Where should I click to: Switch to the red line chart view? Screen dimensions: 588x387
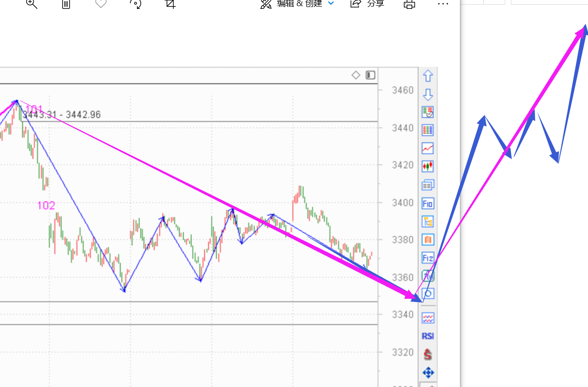tap(428, 148)
